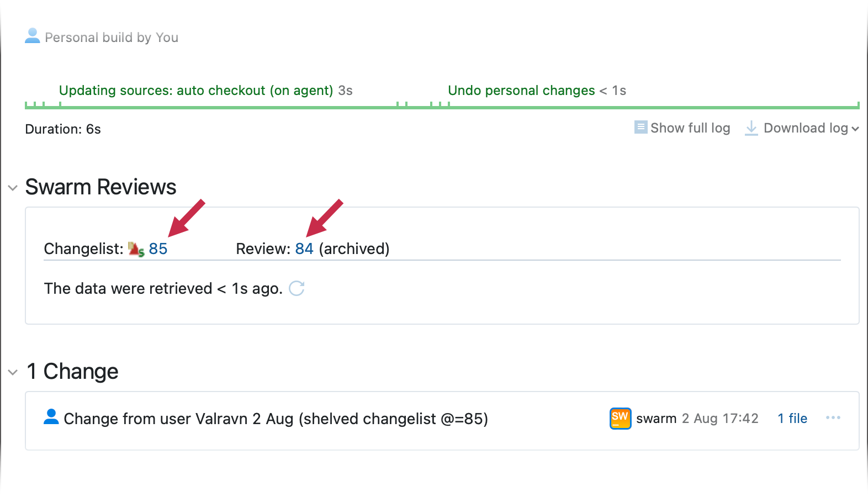The height and width of the screenshot is (497, 868).
Task: Click the green build progress bar
Action: click(x=442, y=106)
